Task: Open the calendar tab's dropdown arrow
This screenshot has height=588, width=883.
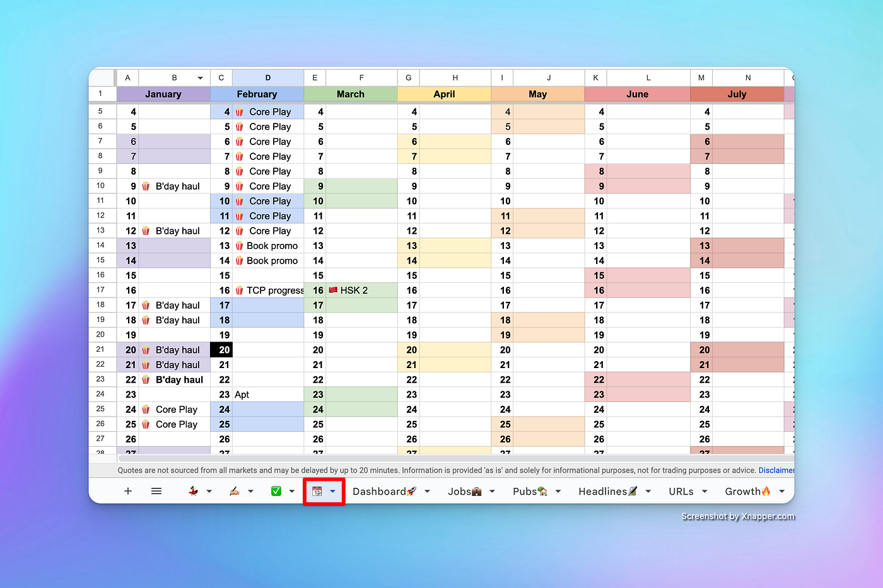Action: point(332,491)
